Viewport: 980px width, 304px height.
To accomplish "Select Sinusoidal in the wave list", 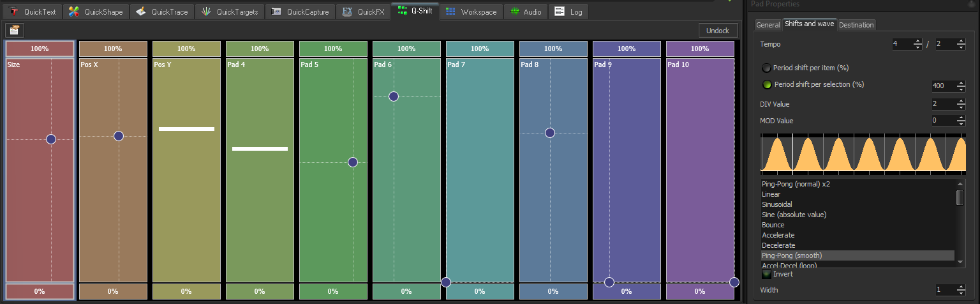I will [x=776, y=204].
